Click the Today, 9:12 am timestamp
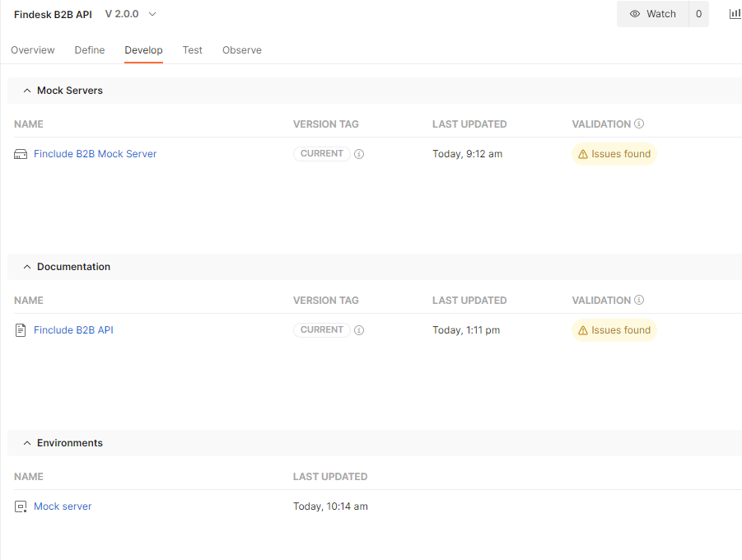This screenshot has width=742, height=560. (x=467, y=154)
